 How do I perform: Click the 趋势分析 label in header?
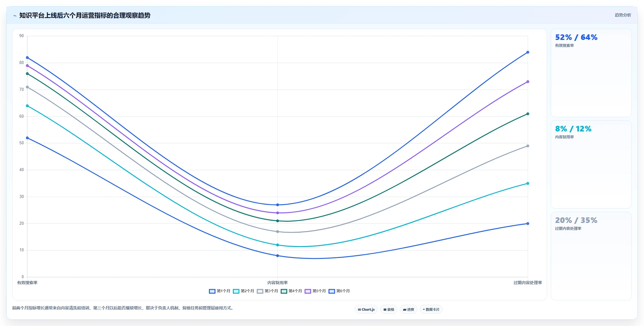click(623, 15)
